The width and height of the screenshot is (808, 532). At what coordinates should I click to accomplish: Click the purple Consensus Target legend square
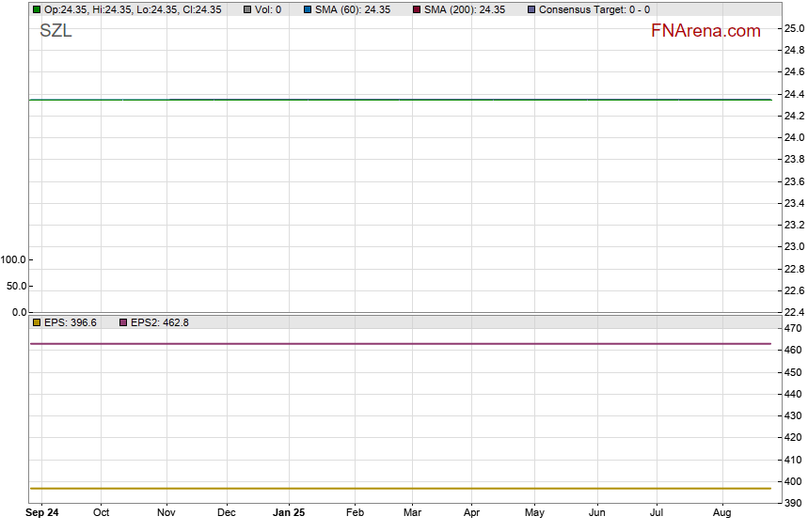point(531,9)
